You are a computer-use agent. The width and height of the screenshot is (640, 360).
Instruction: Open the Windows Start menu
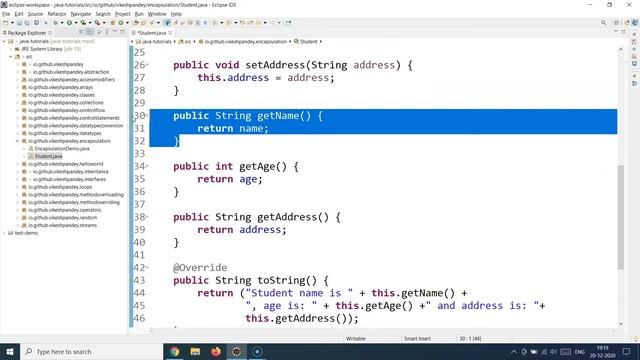10,351
